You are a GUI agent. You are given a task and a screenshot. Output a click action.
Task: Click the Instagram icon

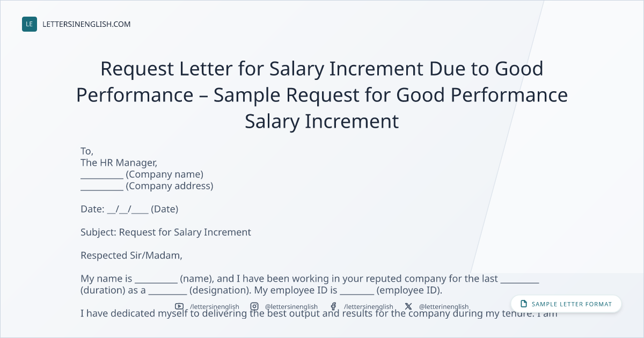[254, 306]
